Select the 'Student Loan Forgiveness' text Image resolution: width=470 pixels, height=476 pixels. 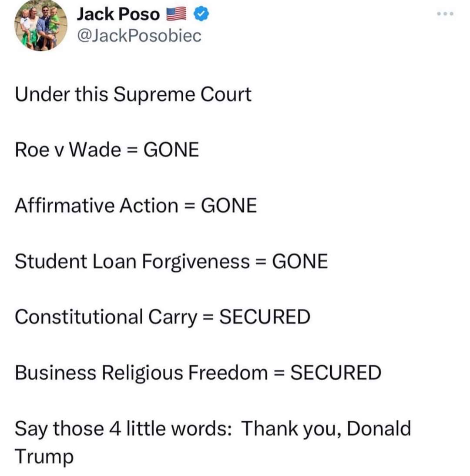click(132, 261)
